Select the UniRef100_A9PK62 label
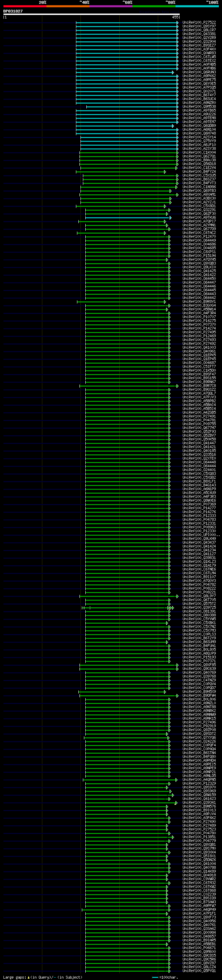This screenshot has height=980, width=222. (x=199, y=76)
